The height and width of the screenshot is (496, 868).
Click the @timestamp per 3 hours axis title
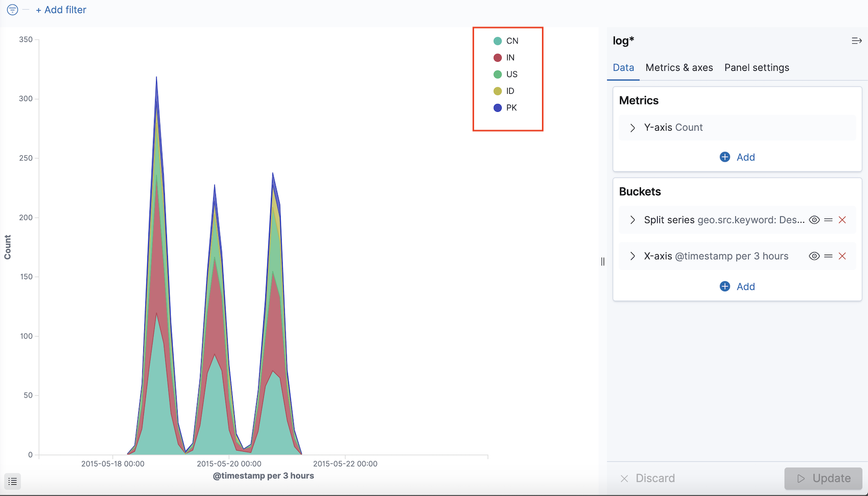tap(263, 476)
